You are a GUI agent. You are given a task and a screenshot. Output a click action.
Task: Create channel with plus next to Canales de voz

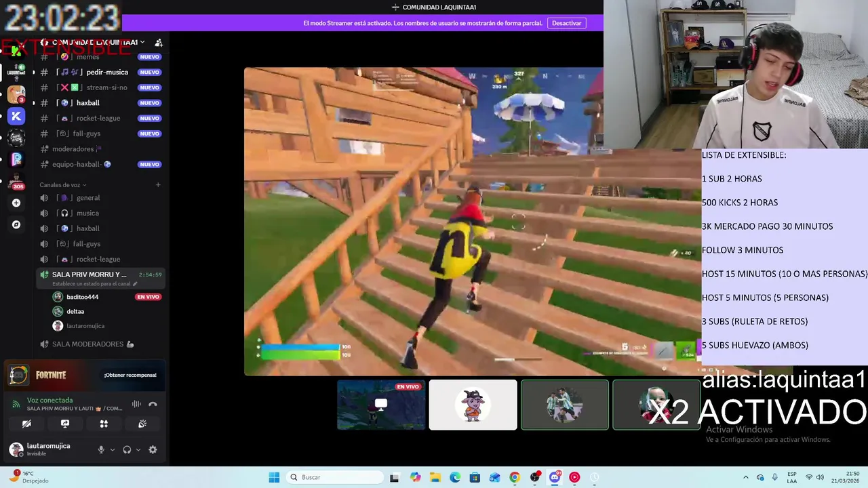pyautogui.click(x=158, y=184)
